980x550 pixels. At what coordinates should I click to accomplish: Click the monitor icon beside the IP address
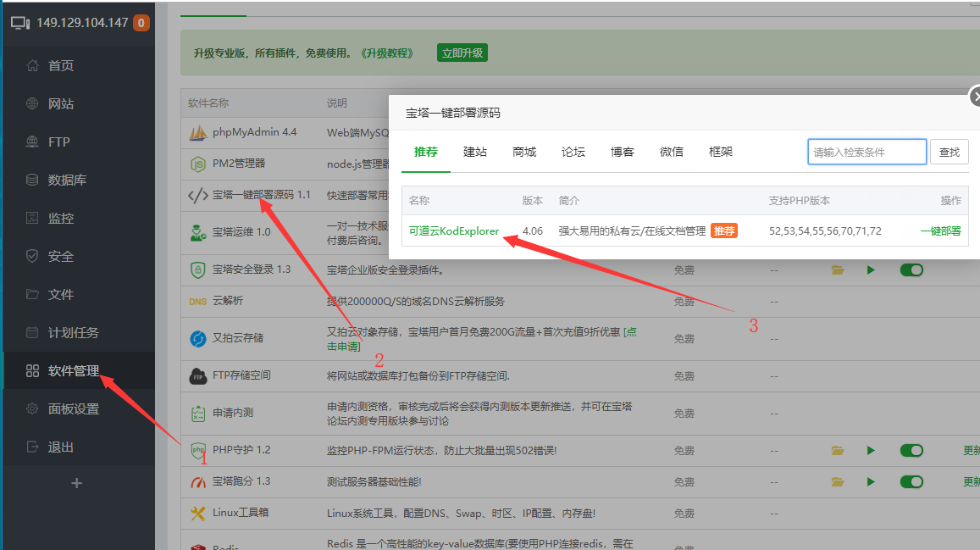[x=20, y=23]
